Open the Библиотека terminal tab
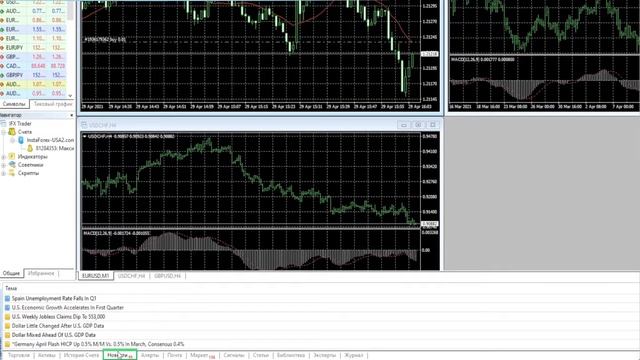This screenshot has width=640, height=360. tap(291, 355)
